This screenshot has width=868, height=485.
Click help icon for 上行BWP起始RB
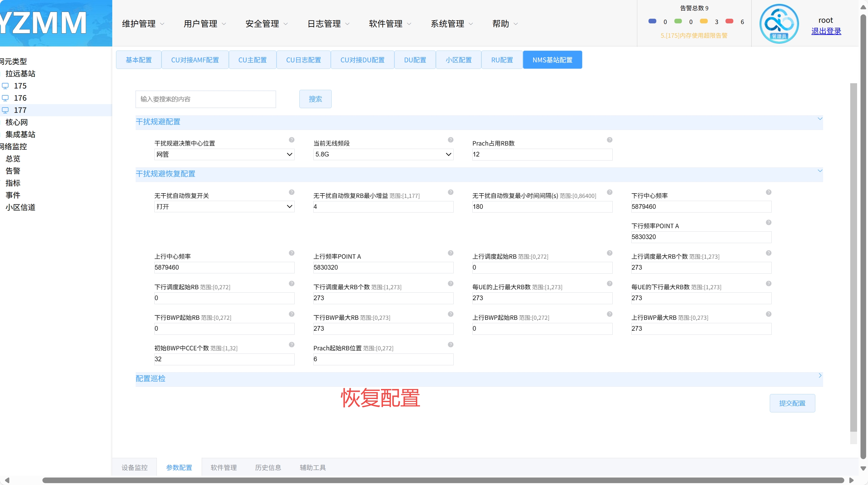[x=610, y=314]
